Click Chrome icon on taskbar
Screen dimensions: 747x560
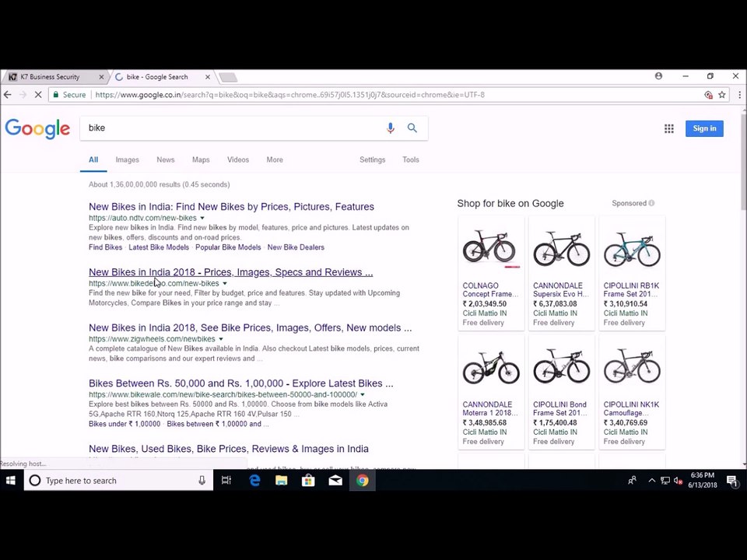(363, 481)
